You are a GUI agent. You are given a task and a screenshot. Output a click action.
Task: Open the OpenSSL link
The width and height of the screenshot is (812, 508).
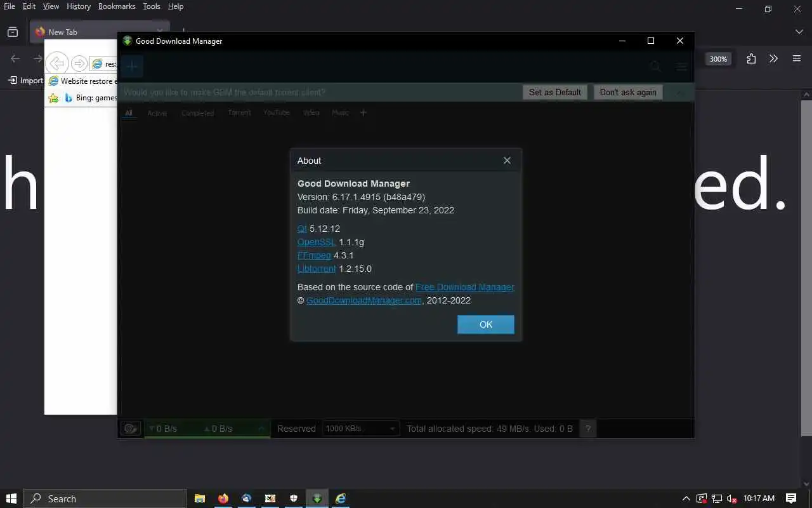coord(317,242)
